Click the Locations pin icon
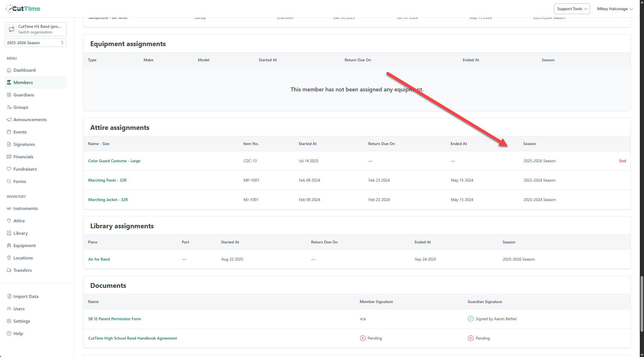The height and width of the screenshot is (357, 644). [x=9, y=258]
